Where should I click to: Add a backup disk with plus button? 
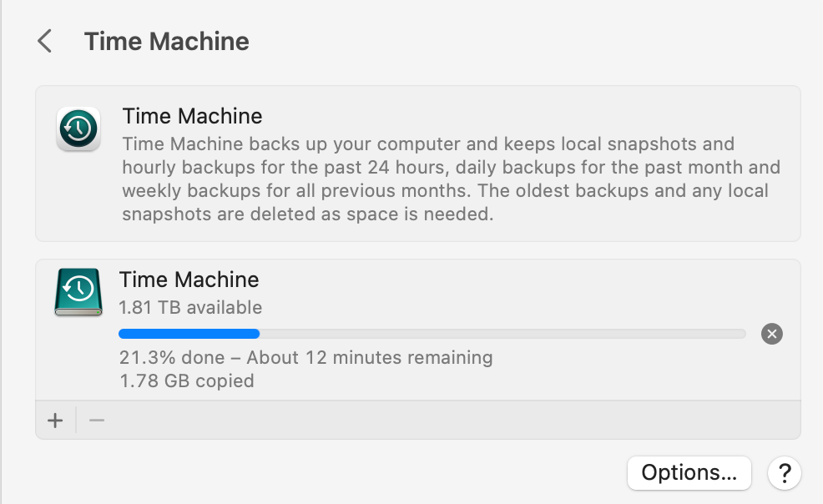(x=55, y=421)
